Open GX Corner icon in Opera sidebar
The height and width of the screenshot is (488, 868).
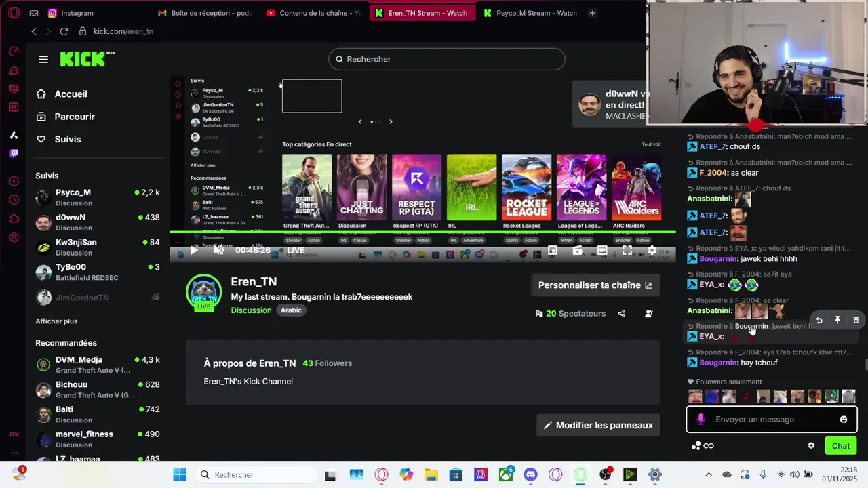(x=14, y=434)
